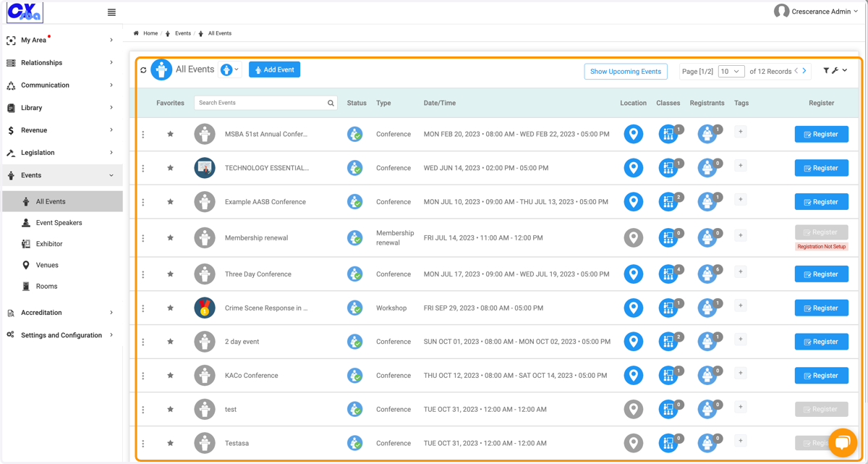Open the filter and wrench tools icon
Screen dimensions: 868x464
(835, 70)
